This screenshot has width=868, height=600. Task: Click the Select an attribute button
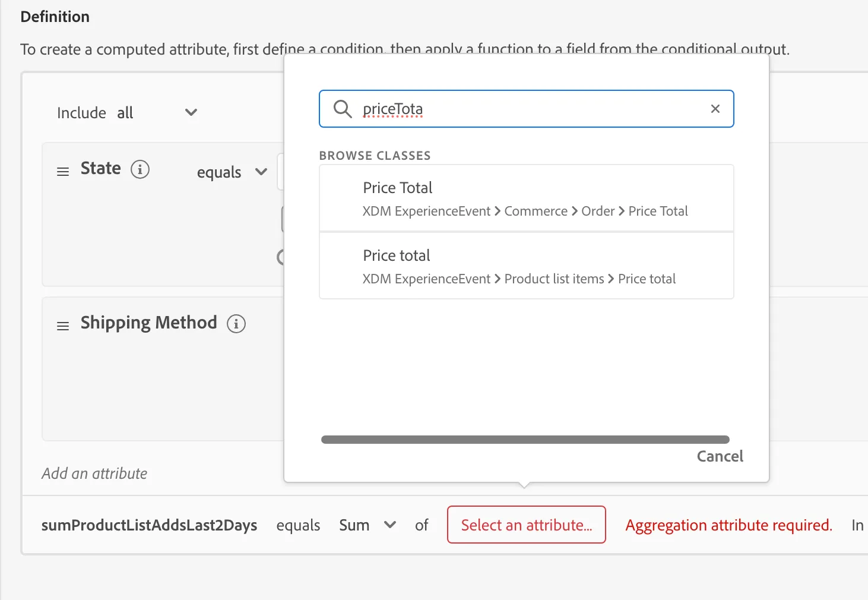click(527, 525)
